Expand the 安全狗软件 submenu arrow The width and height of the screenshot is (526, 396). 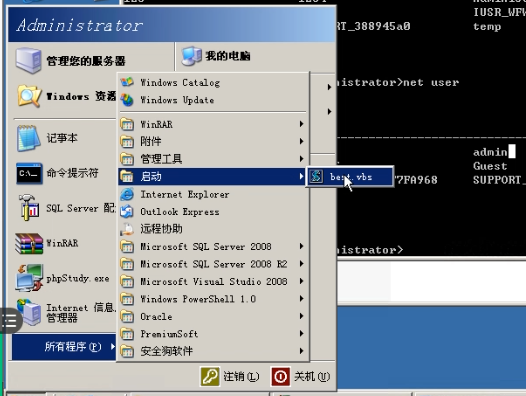point(301,351)
